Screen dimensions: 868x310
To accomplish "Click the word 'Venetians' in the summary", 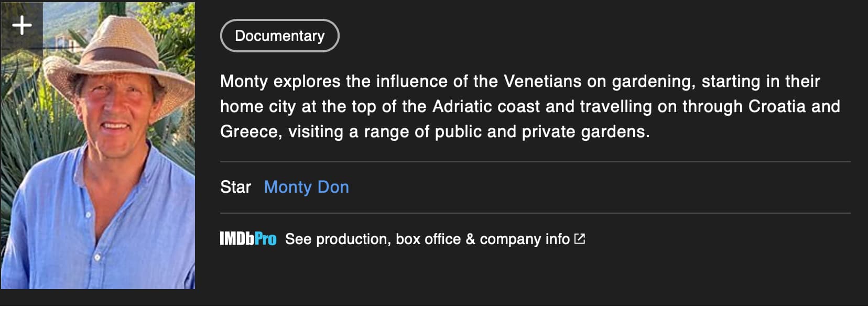I will [542, 81].
